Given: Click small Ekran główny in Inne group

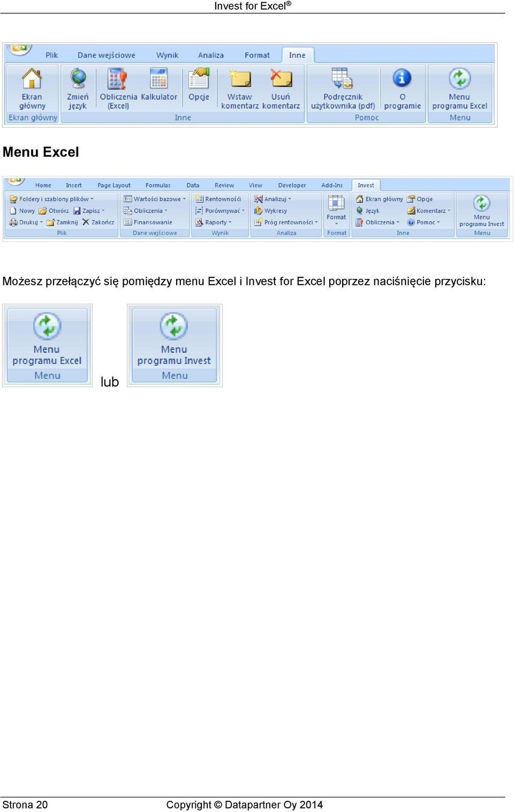Looking at the screenshot, I should 379,199.
